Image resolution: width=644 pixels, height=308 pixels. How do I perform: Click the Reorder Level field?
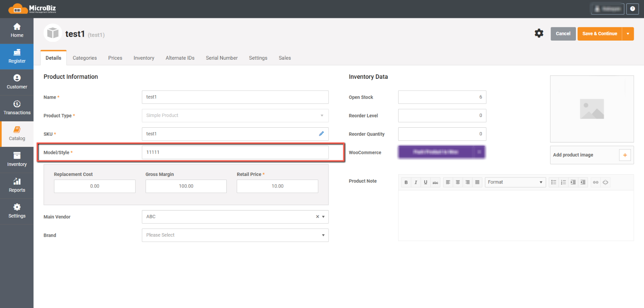442,115
